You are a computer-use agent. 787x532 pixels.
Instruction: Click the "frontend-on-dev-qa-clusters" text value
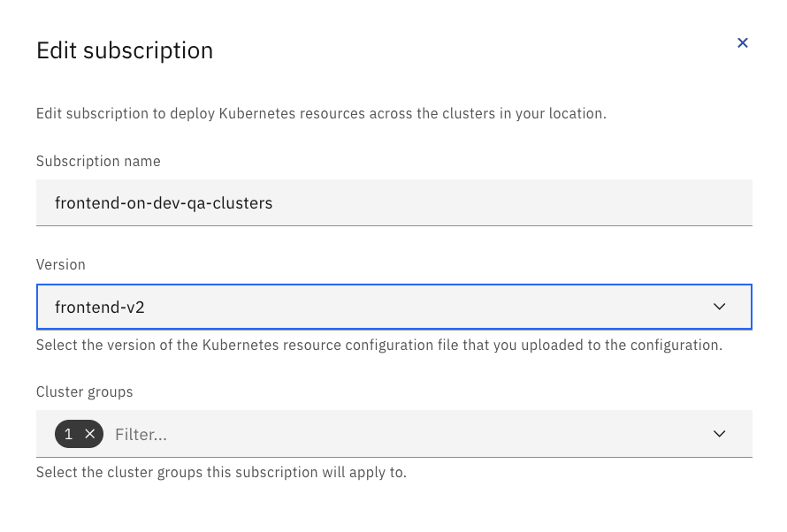click(164, 203)
